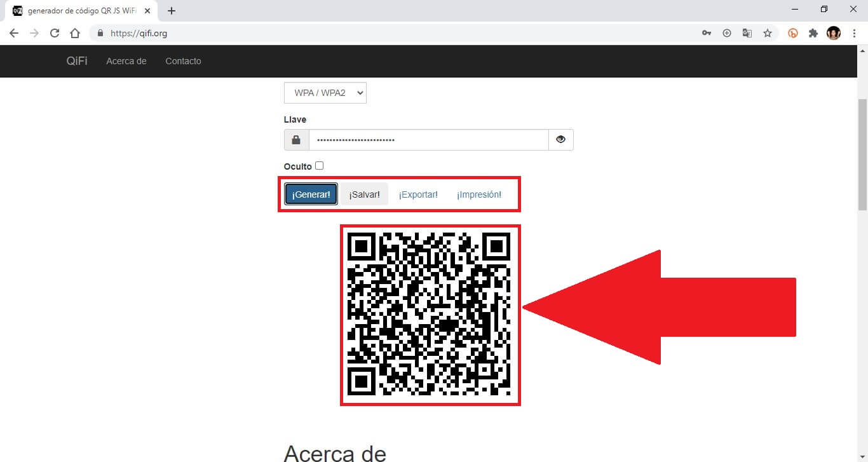The width and height of the screenshot is (868, 462).
Task: Open the Chrome profile avatar
Action: click(x=834, y=33)
